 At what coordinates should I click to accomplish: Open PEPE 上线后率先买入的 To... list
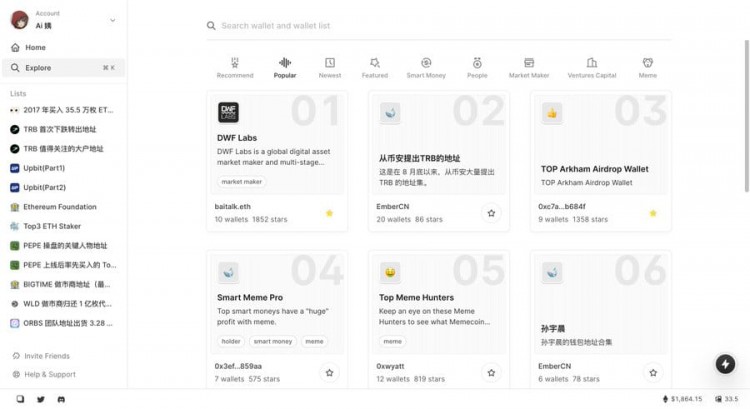63,265
